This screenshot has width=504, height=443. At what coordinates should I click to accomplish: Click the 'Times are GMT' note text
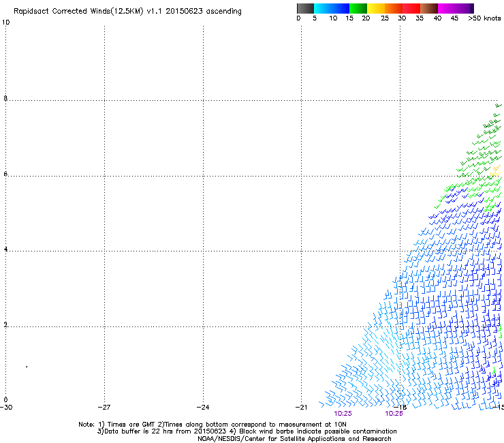click(131, 425)
